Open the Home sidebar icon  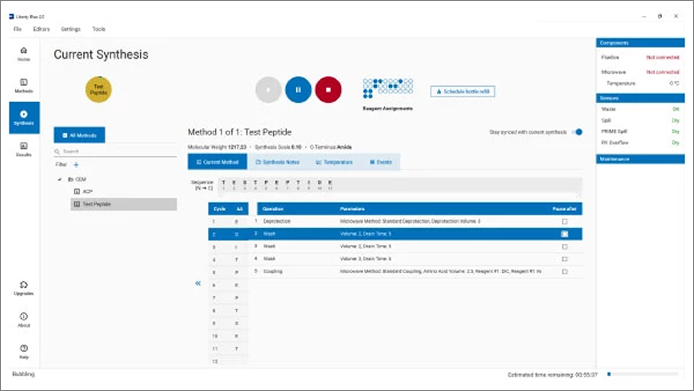24,54
